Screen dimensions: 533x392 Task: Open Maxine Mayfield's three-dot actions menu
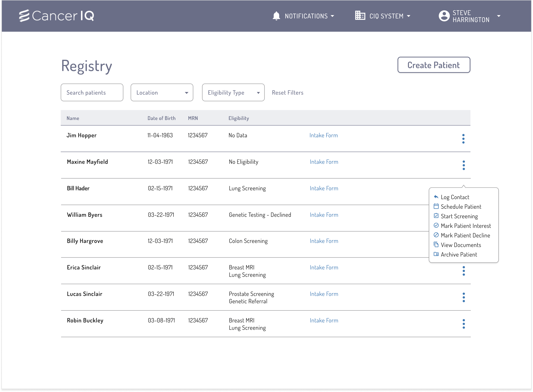pyautogui.click(x=463, y=165)
